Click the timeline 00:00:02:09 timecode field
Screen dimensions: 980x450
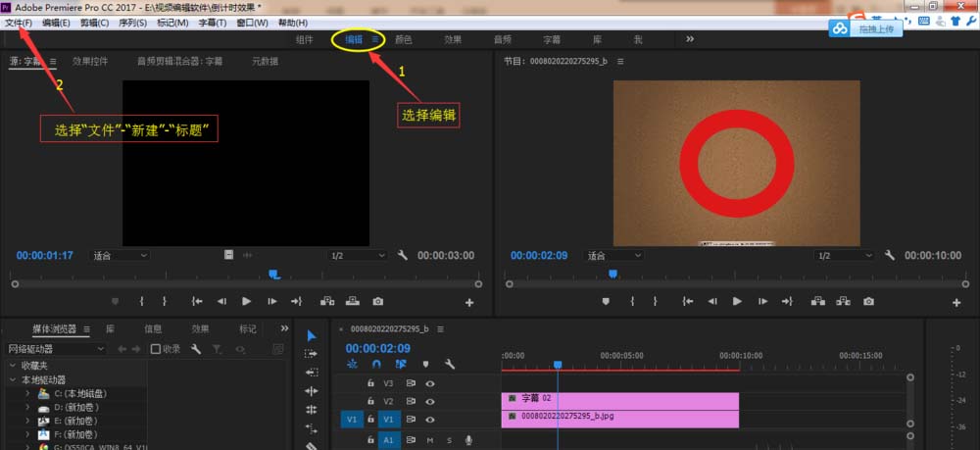378,349
